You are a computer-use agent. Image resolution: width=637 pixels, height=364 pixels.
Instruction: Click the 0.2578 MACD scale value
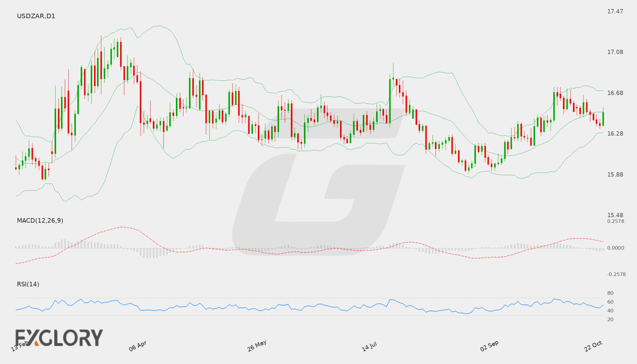pyautogui.click(x=616, y=221)
